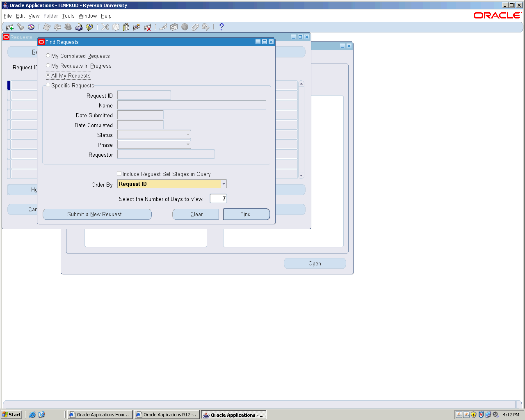525x420 pixels.
Task: Click the Number of Days to View field
Action: [218, 199]
